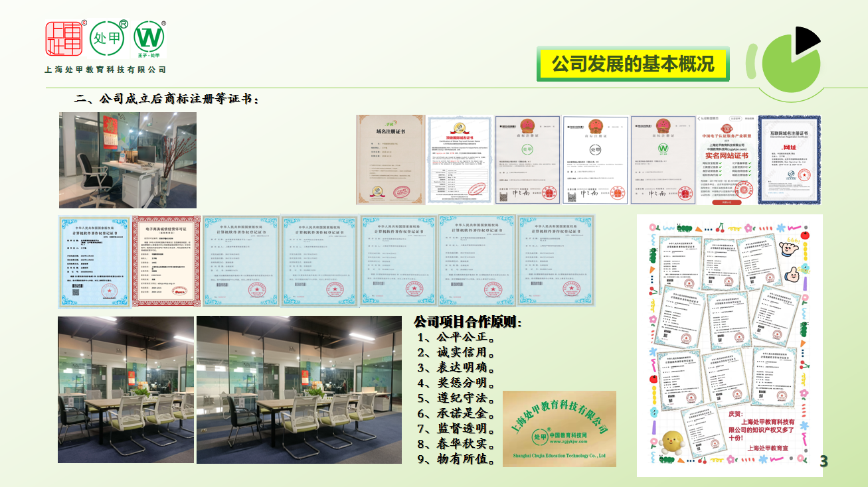This screenshot has height=487, width=868.
Task: Click list item 6、承诺是金
Action: point(458,413)
